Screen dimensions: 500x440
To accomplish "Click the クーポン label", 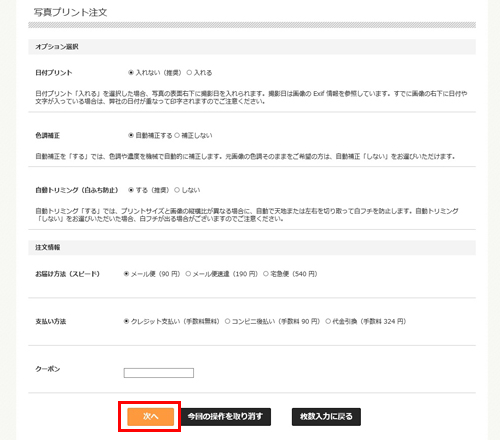I will point(48,369).
